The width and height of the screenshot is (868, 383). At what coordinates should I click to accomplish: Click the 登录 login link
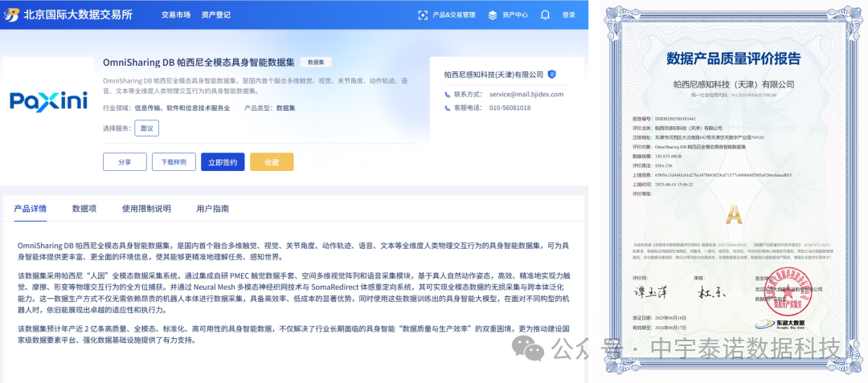click(568, 15)
